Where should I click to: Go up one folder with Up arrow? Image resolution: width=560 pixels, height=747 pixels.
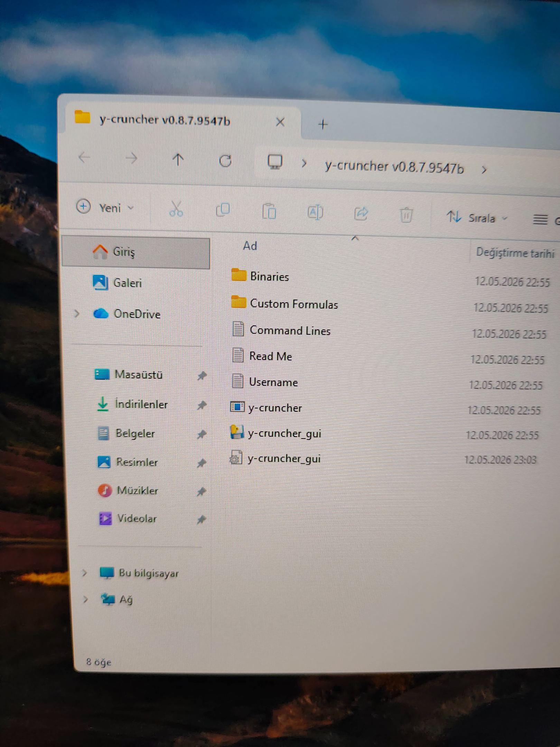[178, 160]
